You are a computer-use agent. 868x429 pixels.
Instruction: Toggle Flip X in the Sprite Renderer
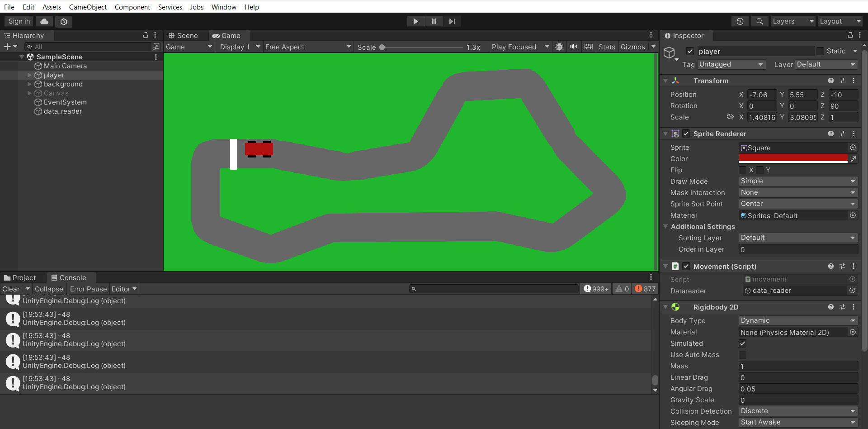743,170
